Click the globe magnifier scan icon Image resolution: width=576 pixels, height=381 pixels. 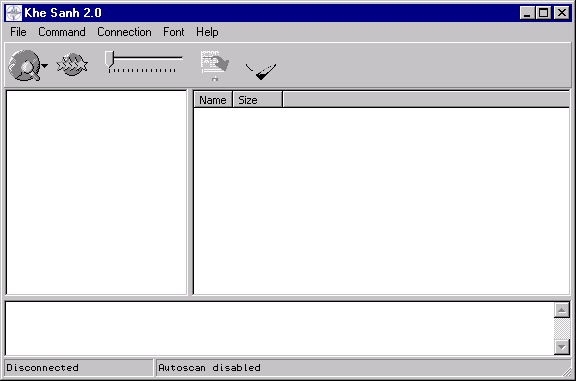click(x=24, y=65)
